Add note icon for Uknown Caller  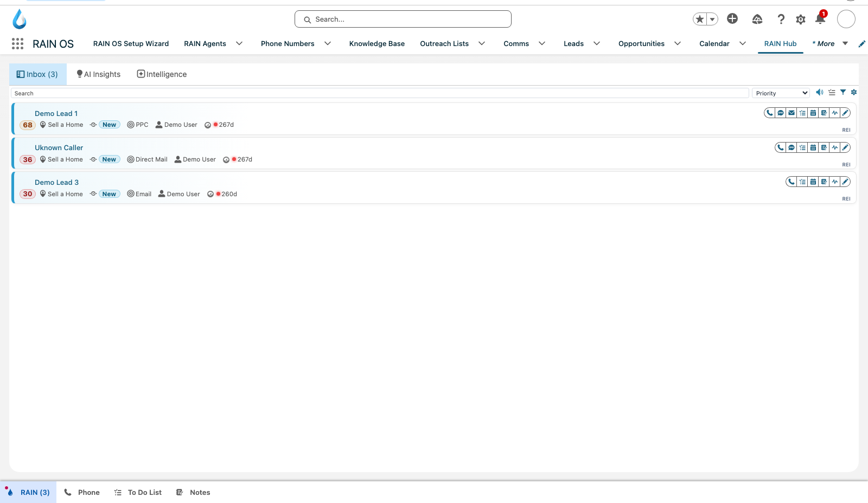pyautogui.click(x=824, y=147)
